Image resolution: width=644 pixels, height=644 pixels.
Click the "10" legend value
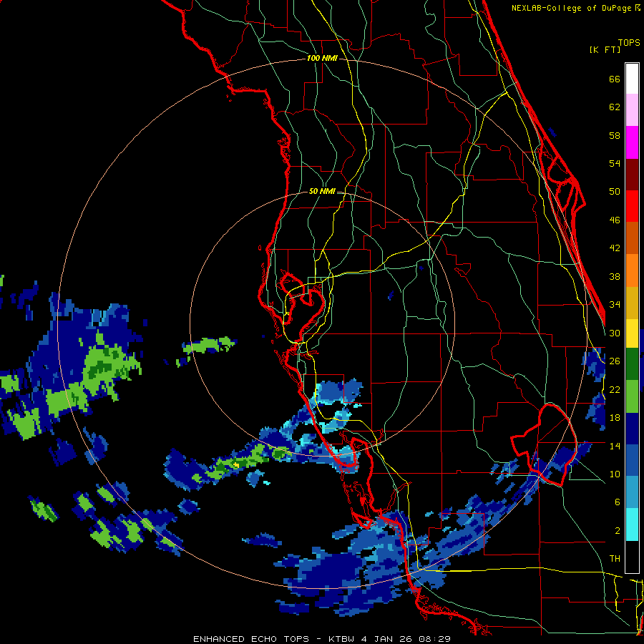coord(615,474)
